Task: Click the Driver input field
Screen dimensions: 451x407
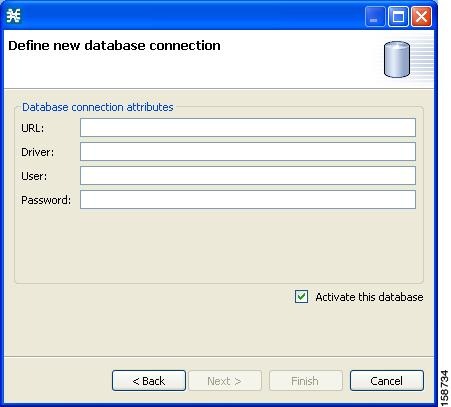Action: pyautogui.click(x=248, y=152)
